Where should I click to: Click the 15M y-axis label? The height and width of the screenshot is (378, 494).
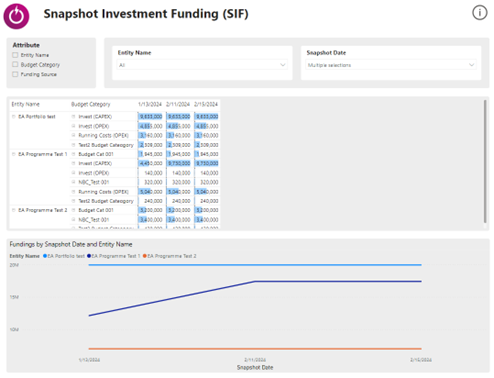tap(14, 297)
